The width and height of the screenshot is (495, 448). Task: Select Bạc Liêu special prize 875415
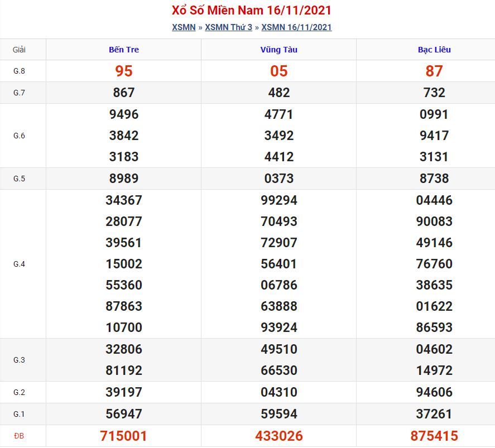434,436
